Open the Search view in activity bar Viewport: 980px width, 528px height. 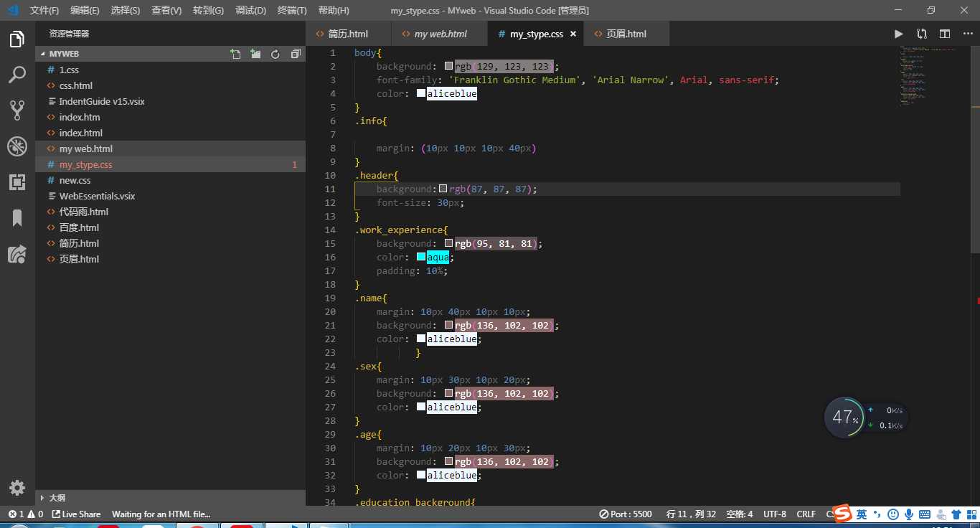tap(17, 75)
